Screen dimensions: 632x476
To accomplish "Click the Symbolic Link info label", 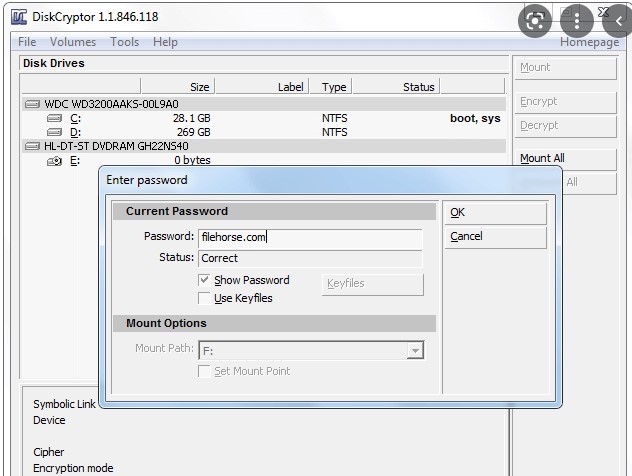I will point(64,404).
